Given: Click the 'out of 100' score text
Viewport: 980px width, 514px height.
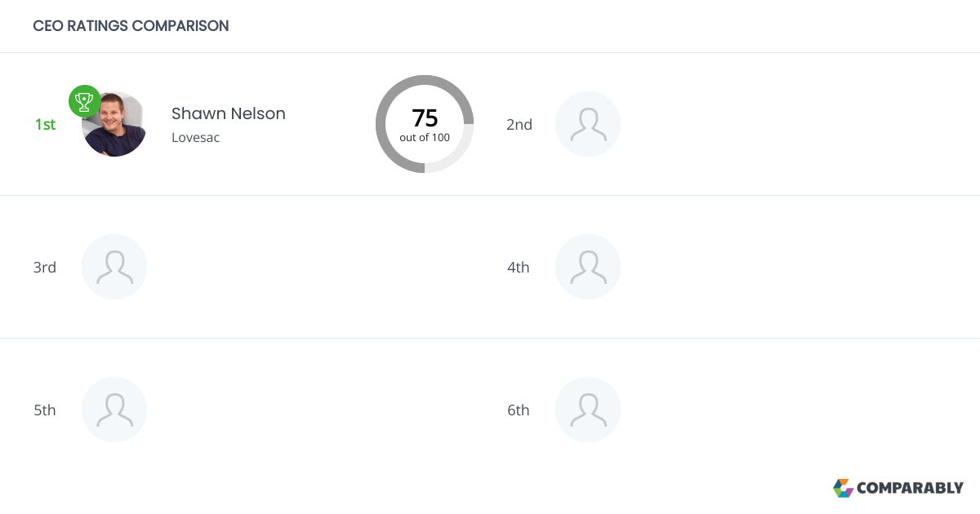Looking at the screenshot, I should 425,138.
